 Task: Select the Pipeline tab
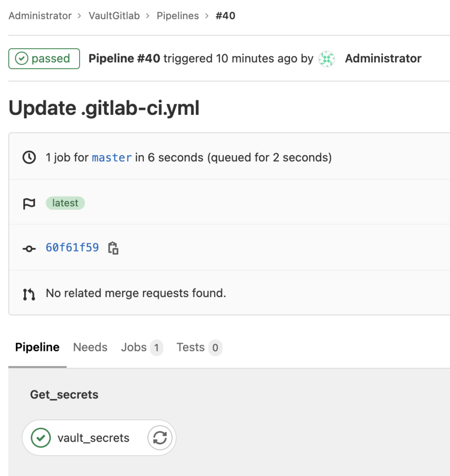[x=37, y=347]
